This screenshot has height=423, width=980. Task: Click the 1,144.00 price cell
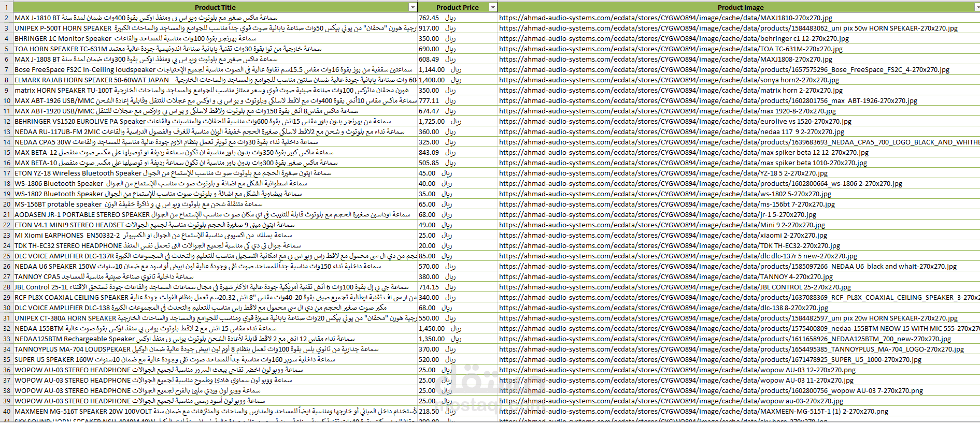click(x=458, y=69)
